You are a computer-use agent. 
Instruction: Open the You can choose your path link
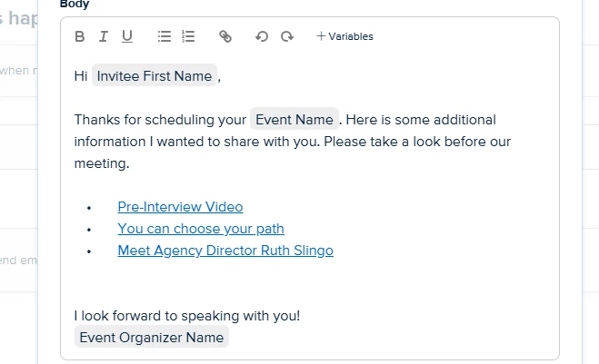pos(201,229)
